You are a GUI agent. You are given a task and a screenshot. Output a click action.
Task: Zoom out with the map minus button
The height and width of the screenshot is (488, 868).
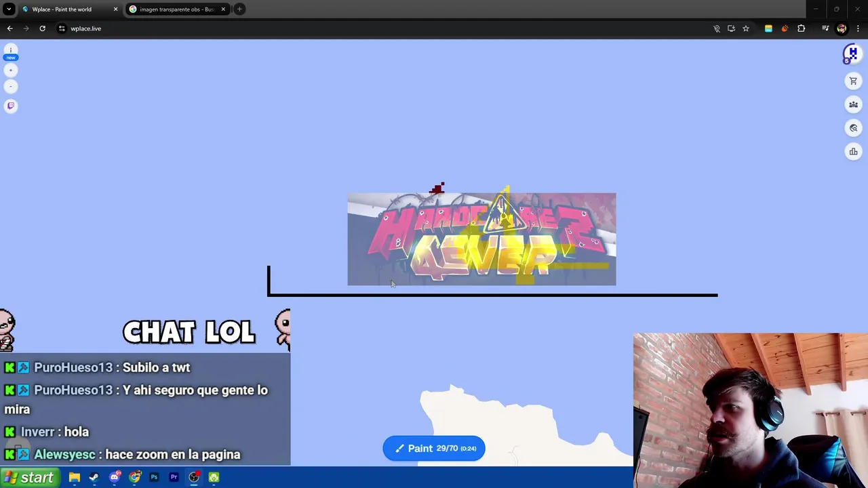11,86
